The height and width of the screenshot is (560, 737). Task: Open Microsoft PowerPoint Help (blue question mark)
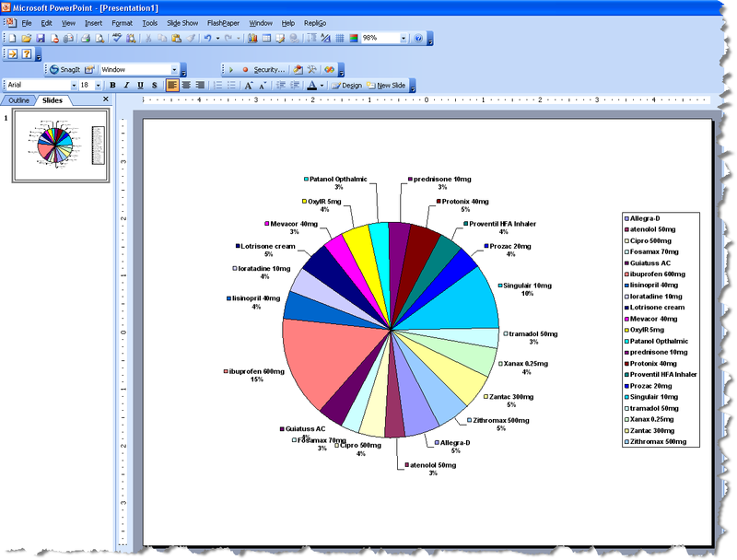(418, 38)
